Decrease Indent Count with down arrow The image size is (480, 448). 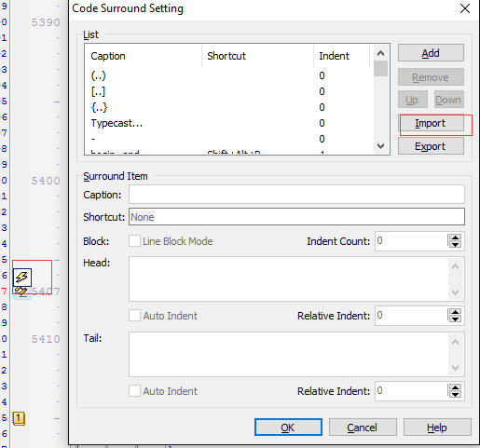pyautogui.click(x=455, y=245)
